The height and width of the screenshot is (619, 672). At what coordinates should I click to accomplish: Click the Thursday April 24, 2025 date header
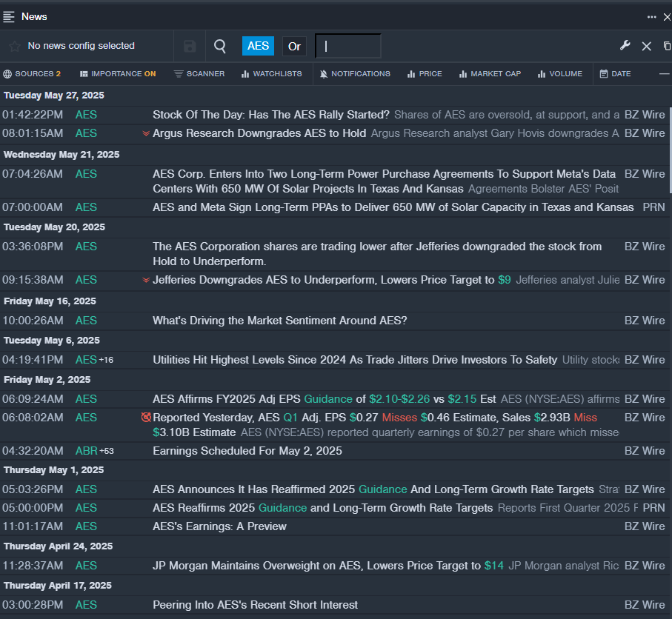58,546
